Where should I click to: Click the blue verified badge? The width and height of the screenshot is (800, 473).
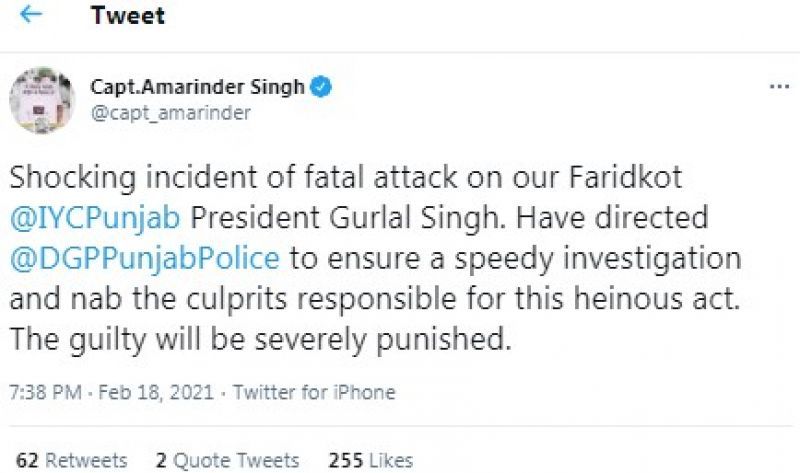[321, 87]
